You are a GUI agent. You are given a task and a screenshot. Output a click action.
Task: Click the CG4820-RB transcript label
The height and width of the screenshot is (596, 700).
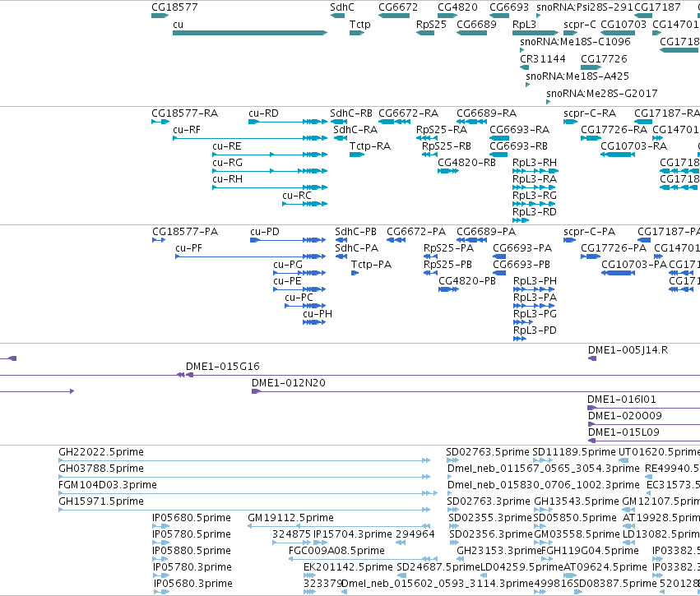point(466,163)
